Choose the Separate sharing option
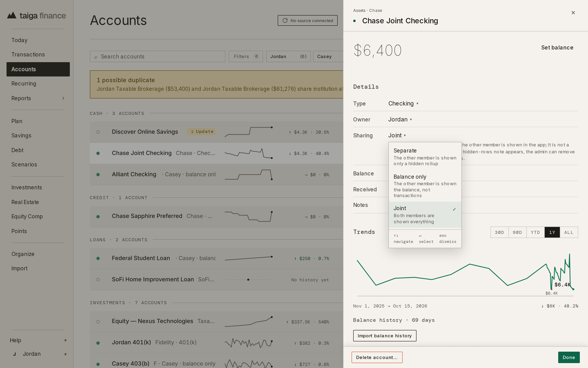Screen dimensions: 588x368 pyautogui.click(x=425, y=157)
